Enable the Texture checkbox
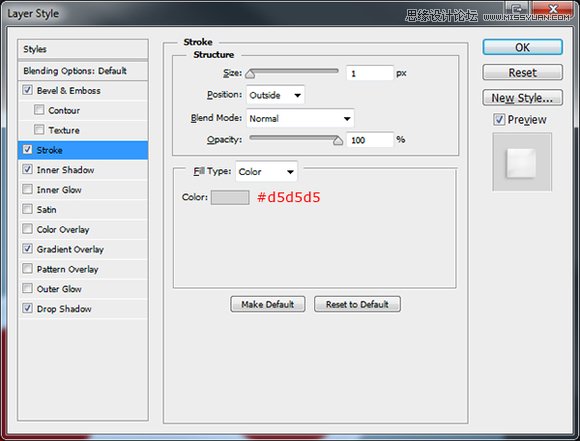This screenshot has height=441, width=580. pyautogui.click(x=39, y=129)
